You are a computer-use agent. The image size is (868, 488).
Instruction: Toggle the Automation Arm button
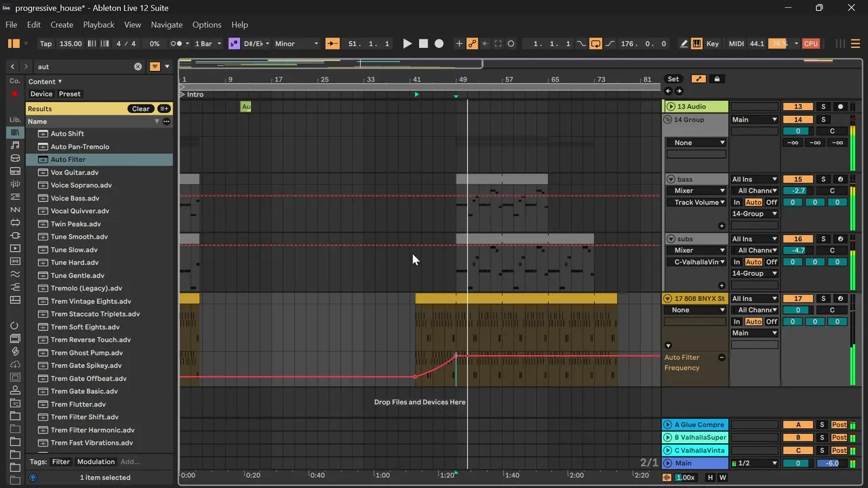coord(472,43)
